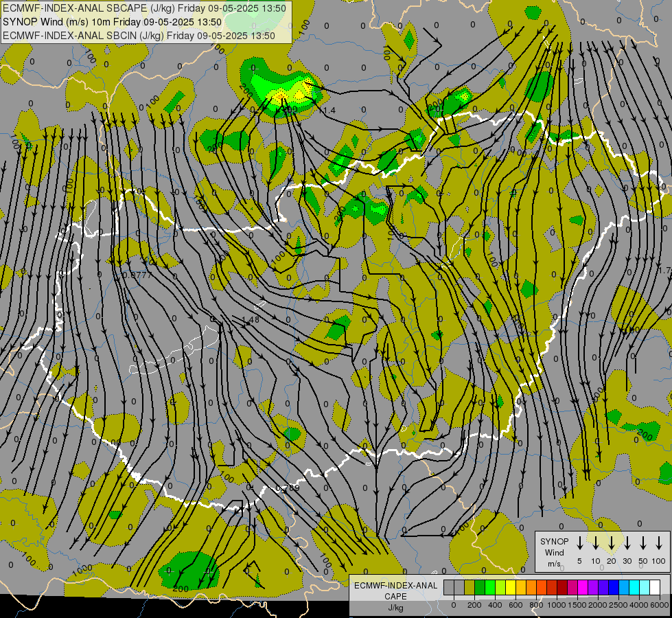Click the 400 label on the CAPE scale

click(x=495, y=605)
